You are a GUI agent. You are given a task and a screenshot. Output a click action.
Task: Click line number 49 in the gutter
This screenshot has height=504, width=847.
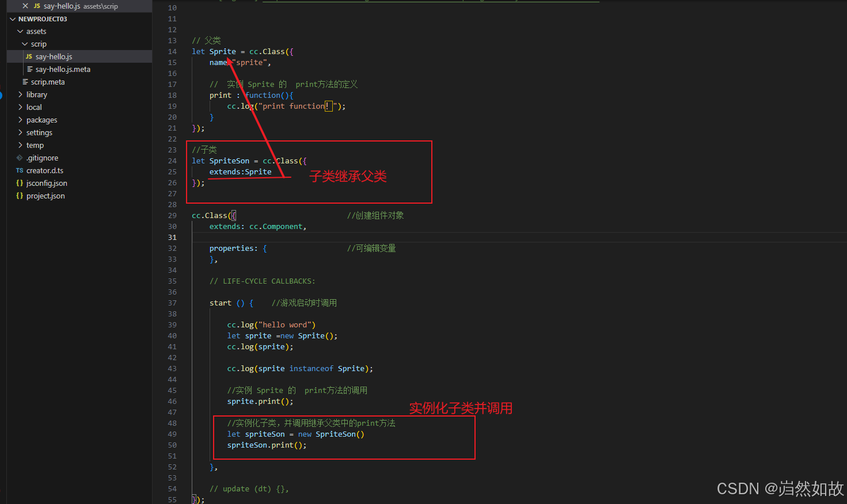click(x=172, y=434)
